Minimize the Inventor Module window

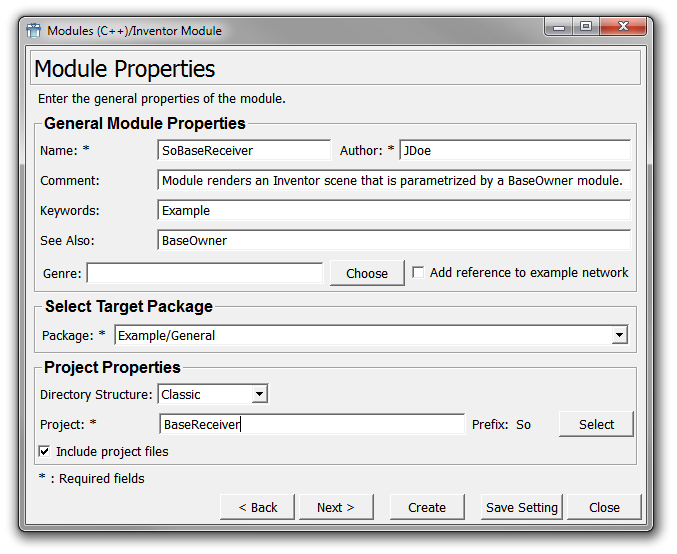pos(559,28)
